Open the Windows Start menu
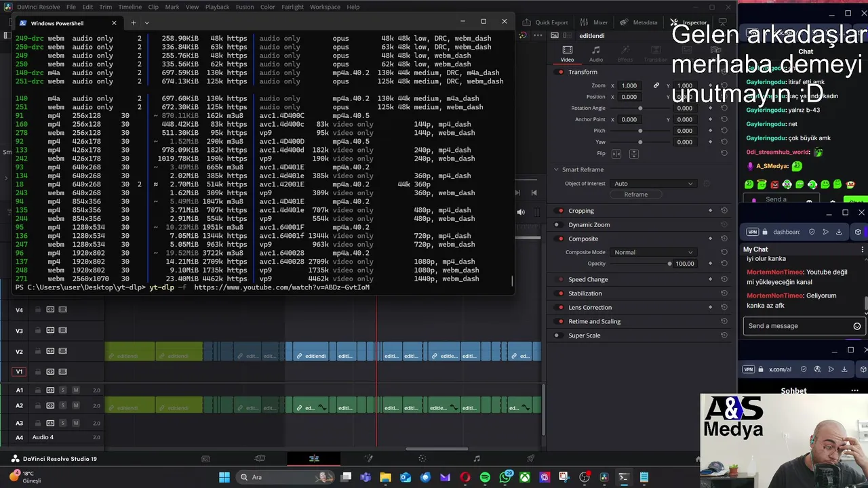 coord(224,477)
